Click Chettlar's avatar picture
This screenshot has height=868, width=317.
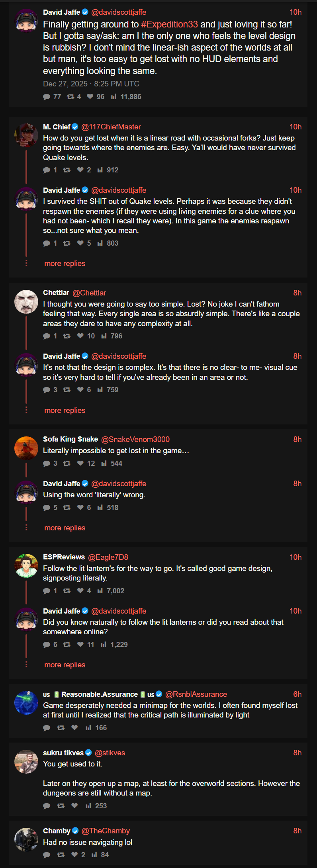tap(26, 302)
